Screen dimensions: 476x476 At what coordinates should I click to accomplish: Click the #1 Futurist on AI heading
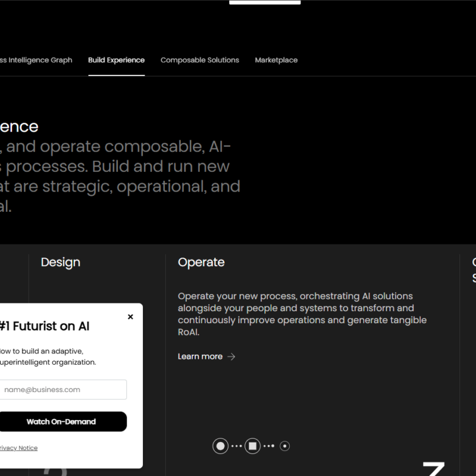pyautogui.click(x=44, y=326)
